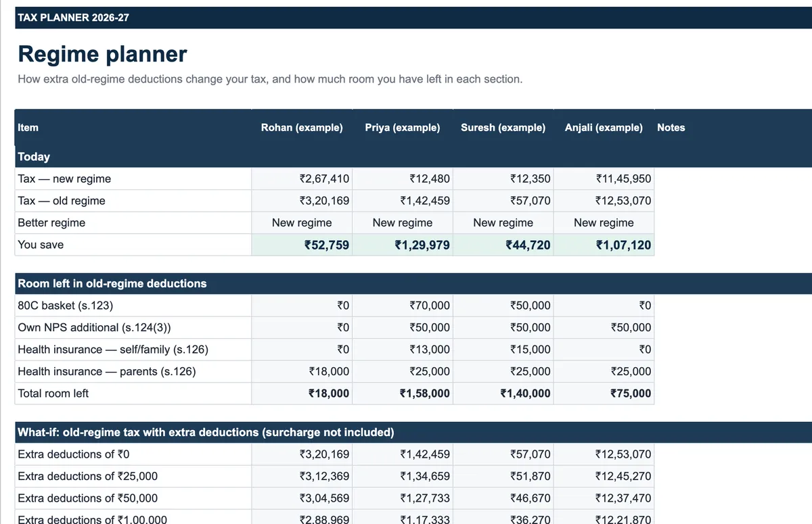The width and height of the screenshot is (812, 524).
Task: Click the 'Health insurance — self/family (s.126)' label
Action: click(x=113, y=350)
